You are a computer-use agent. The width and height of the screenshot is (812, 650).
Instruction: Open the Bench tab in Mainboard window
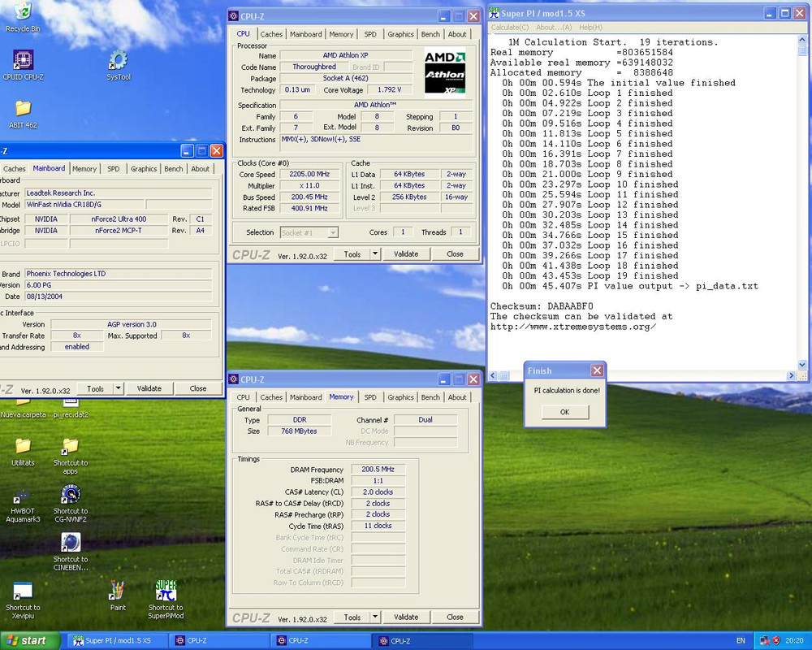coord(174,168)
